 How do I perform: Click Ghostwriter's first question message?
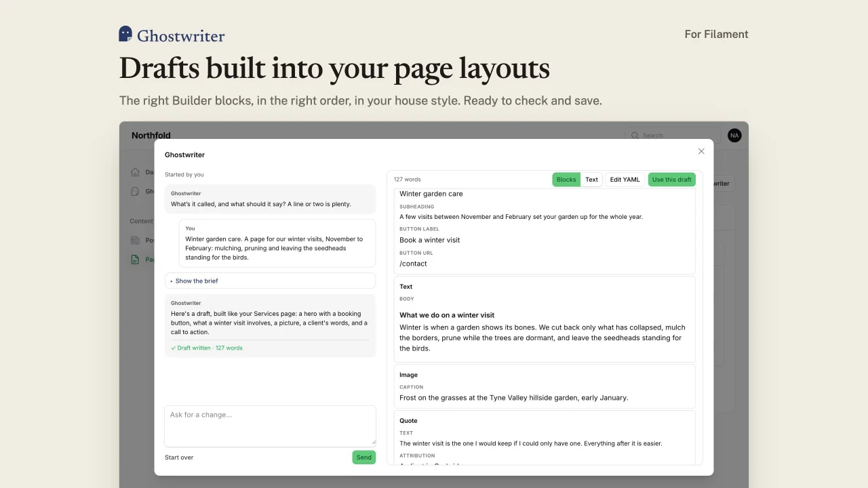pyautogui.click(x=270, y=199)
